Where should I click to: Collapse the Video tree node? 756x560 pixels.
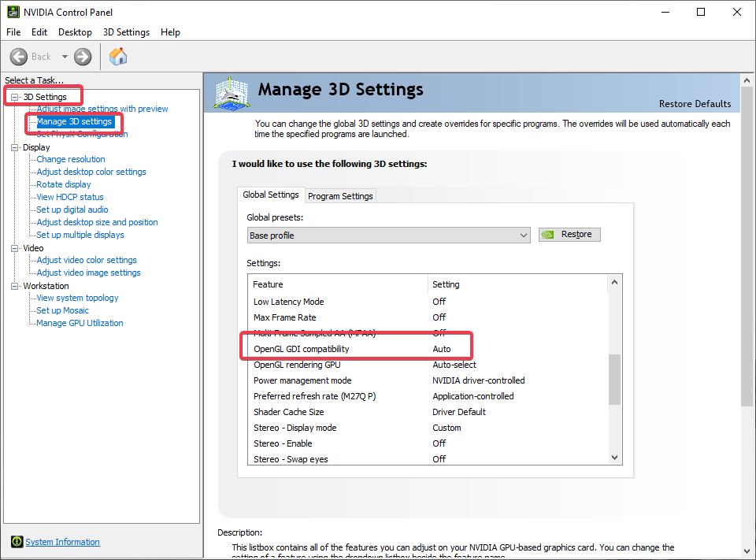[x=14, y=248]
